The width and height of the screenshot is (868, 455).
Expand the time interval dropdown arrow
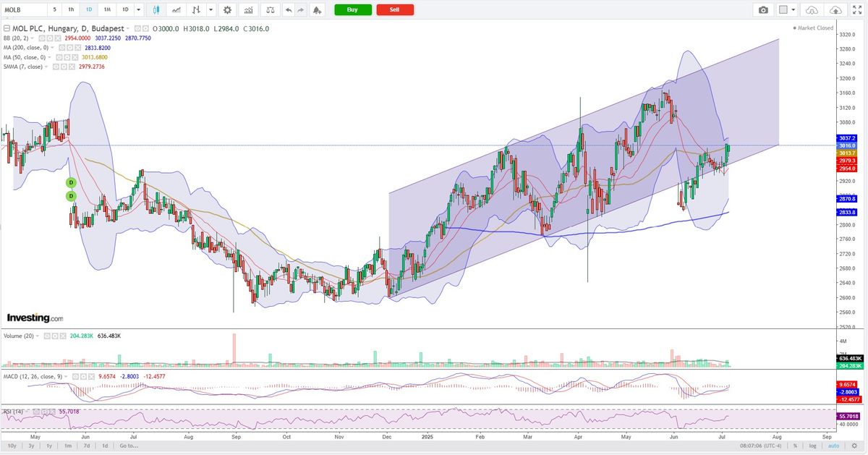140,10
